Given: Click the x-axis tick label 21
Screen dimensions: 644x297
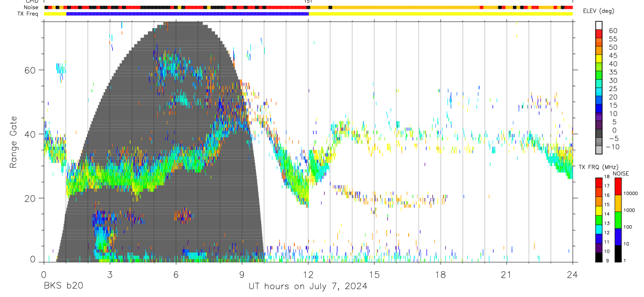Looking at the screenshot, I should point(507,274).
